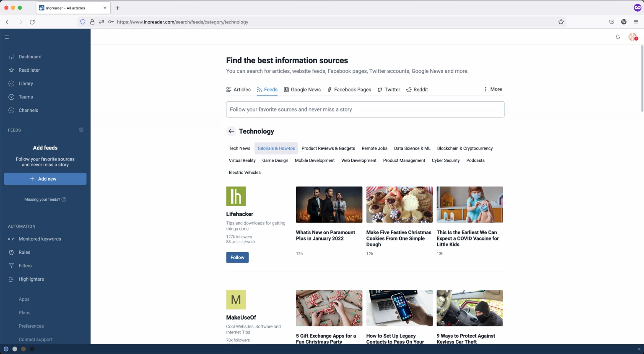Click the missing feeds help icon
This screenshot has width=644, height=354.
pyautogui.click(x=64, y=199)
